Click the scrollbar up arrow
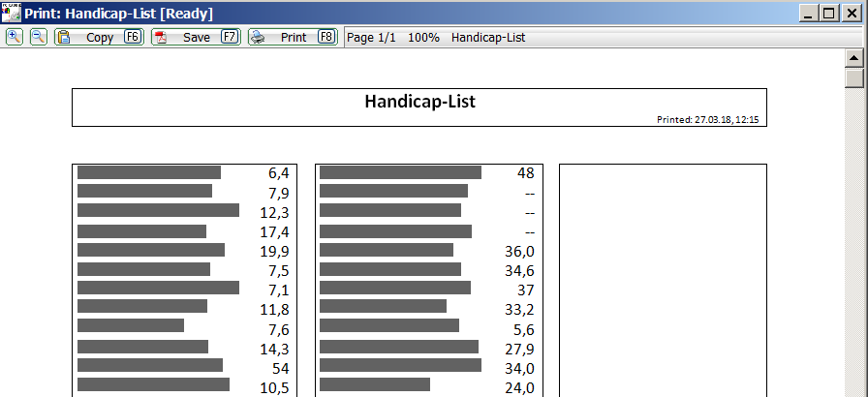Screen dimensions: 868x397 tap(854, 58)
